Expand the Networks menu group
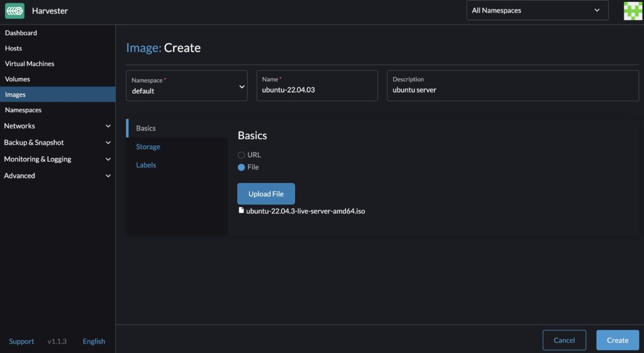Image resolution: width=644 pixels, height=353 pixels. click(x=57, y=126)
